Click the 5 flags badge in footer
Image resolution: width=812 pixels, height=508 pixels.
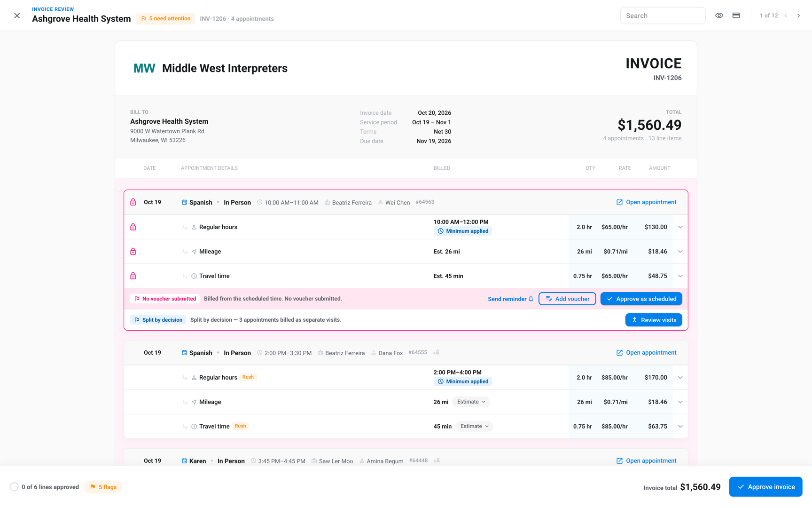point(103,487)
